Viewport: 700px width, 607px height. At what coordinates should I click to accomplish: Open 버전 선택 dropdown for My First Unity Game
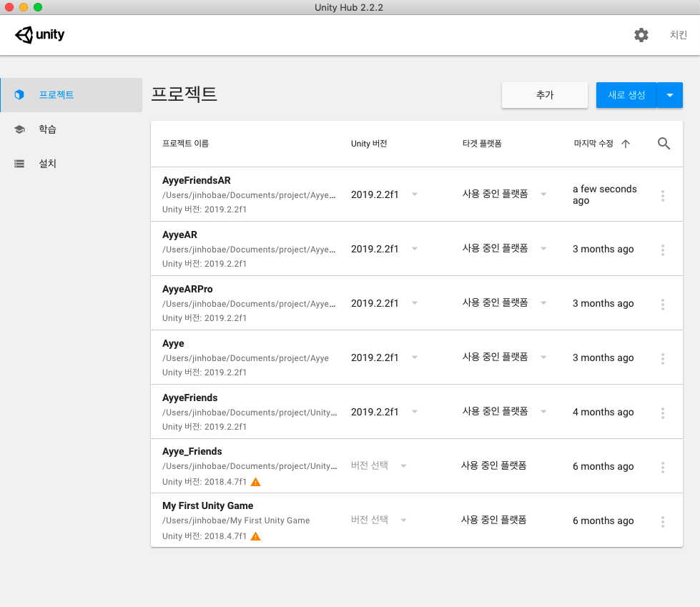(378, 520)
